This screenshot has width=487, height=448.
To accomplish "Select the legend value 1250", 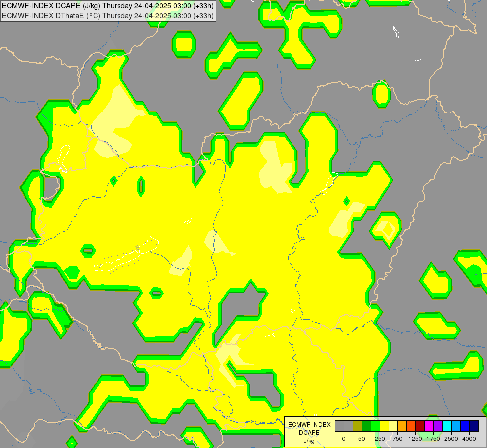I will tap(415, 439).
